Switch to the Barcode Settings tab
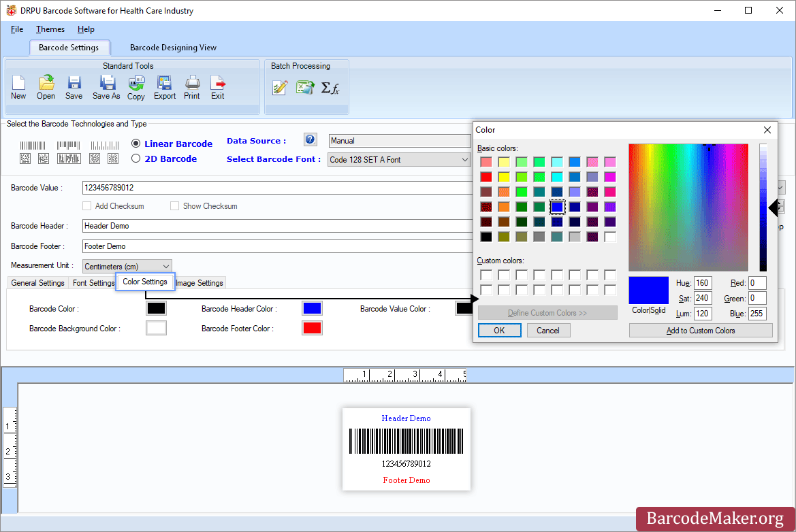The width and height of the screenshot is (796, 532). click(69, 48)
